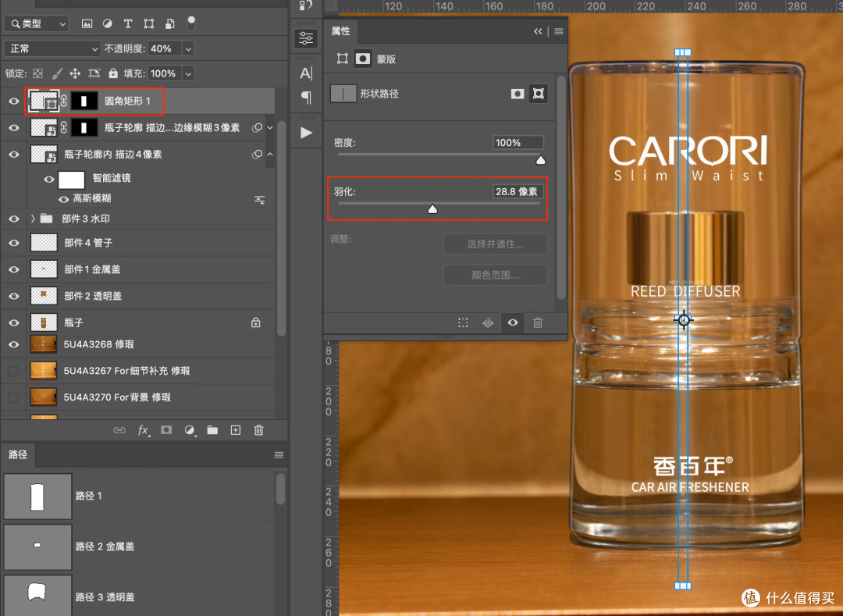Add a layer mask from layers panel bottom

tap(167, 430)
